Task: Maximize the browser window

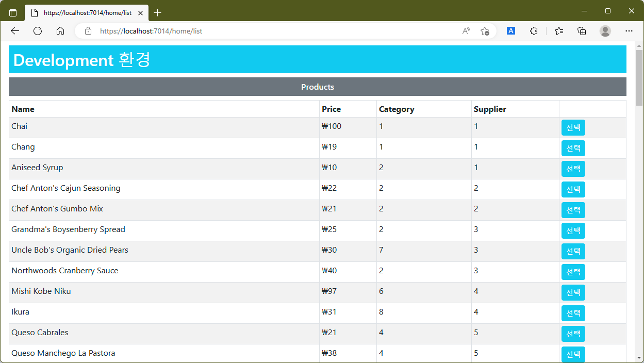Action: pyautogui.click(x=608, y=11)
